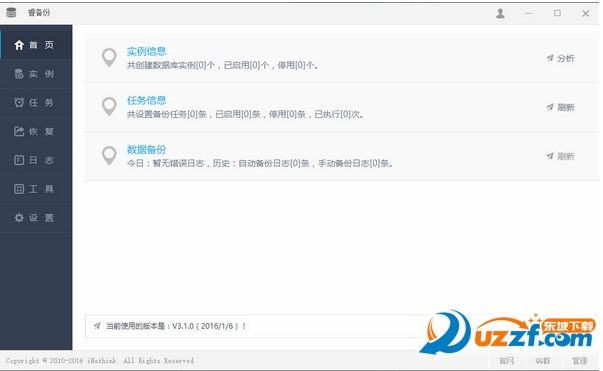Image resolution: width=603 pixels, height=371 pixels.
Task: Click the 分析 analyze button
Action: click(x=560, y=58)
